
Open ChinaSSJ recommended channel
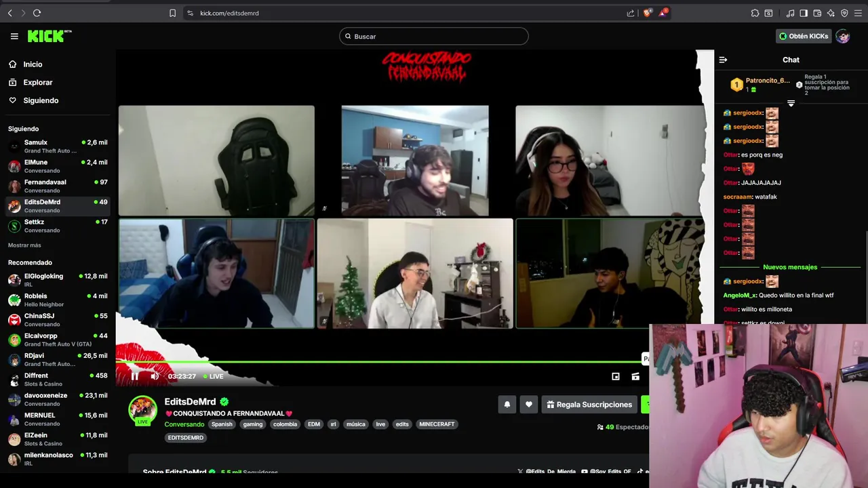tap(58, 319)
